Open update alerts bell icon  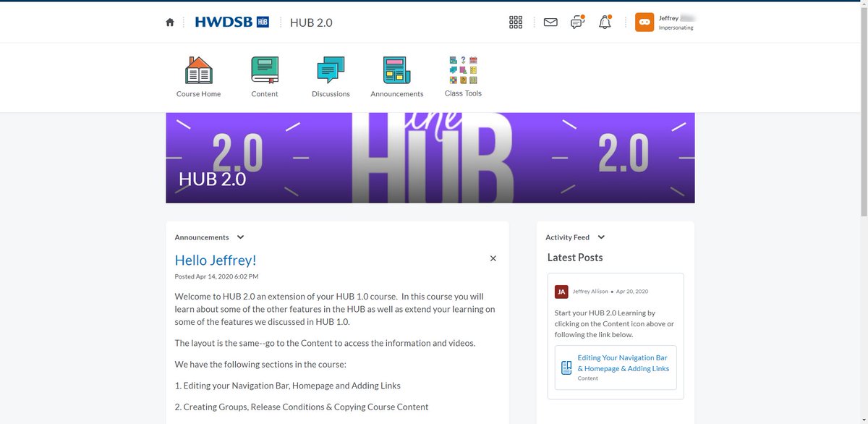coord(605,22)
